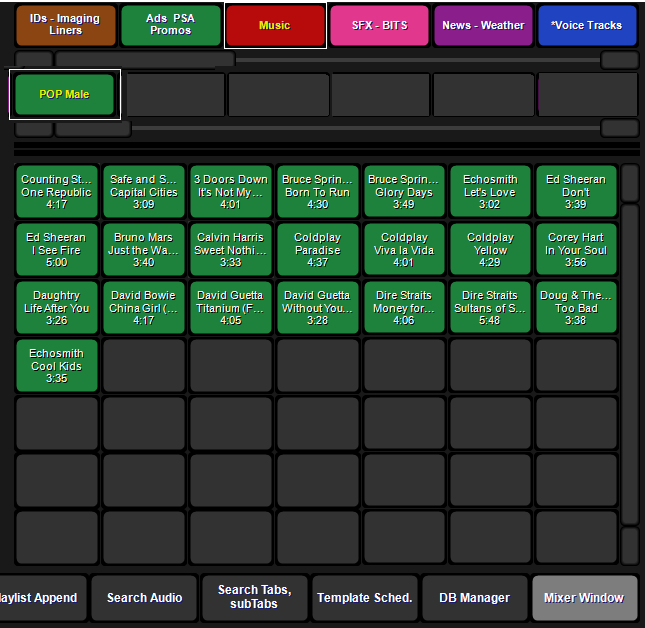This screenshot has height=628, width=645.
Task: Play Bruce Springsteen Glory Days
Action: [404, 192]
